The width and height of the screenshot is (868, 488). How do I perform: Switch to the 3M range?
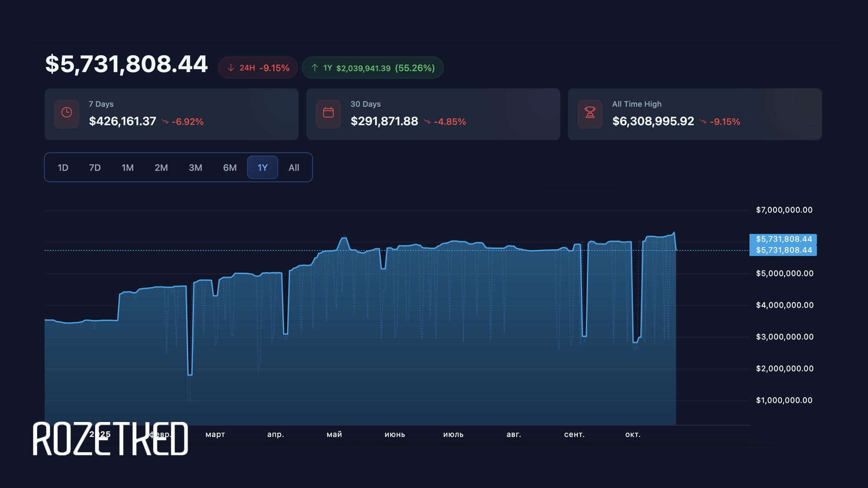[195, 168]
